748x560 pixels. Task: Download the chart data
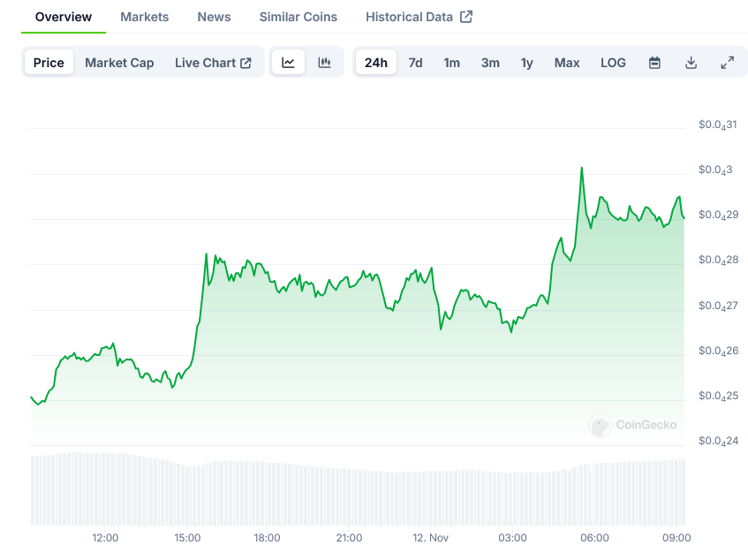click(x=691, y=63)
